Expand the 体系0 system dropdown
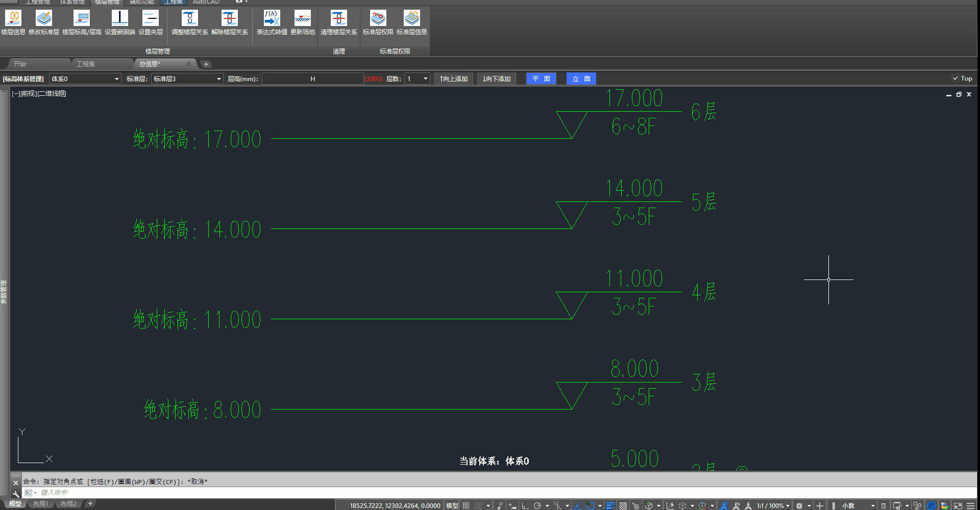 point(116,79)
